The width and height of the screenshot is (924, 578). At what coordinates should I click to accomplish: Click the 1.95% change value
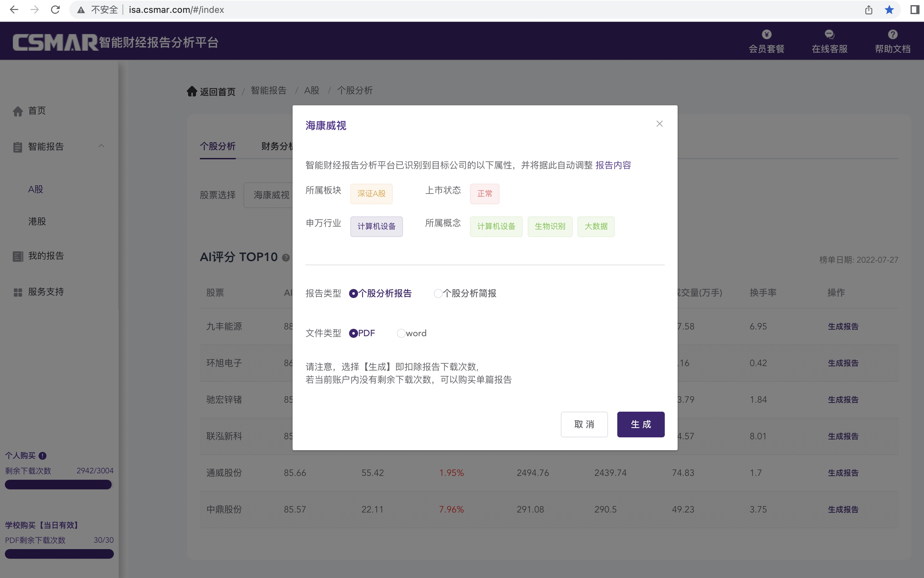(x=451, y=473)
